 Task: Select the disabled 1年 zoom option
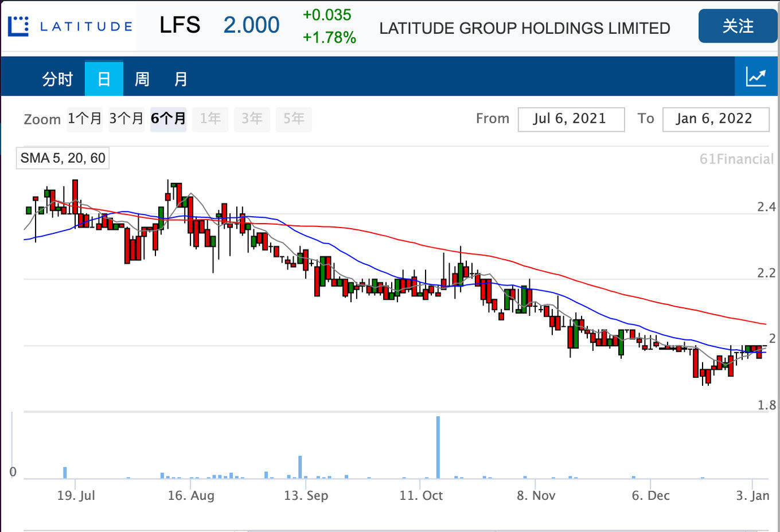click(210, 119)
